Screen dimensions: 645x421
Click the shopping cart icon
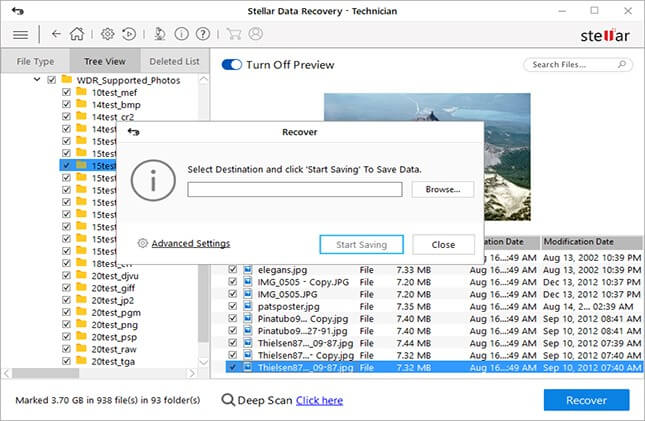(234, 34)
